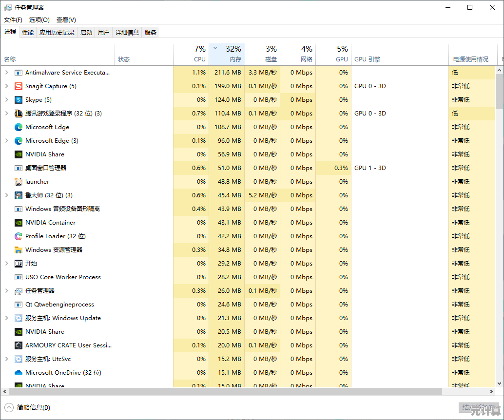Expand 服务主机: Windows Update group
The width and height of the screenshot is (504, 420).
click(x=6, y=318)
